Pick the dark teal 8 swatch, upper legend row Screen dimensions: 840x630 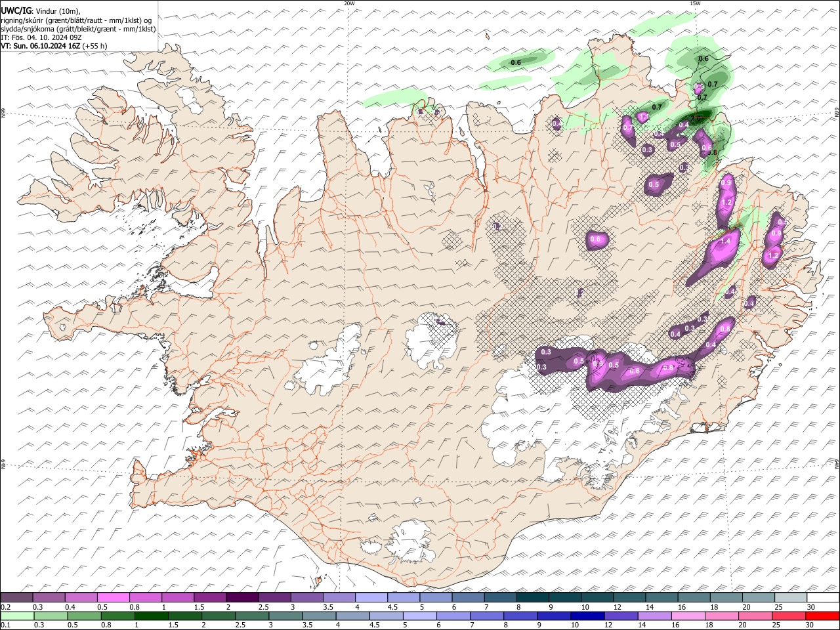(x=532, y=597)
